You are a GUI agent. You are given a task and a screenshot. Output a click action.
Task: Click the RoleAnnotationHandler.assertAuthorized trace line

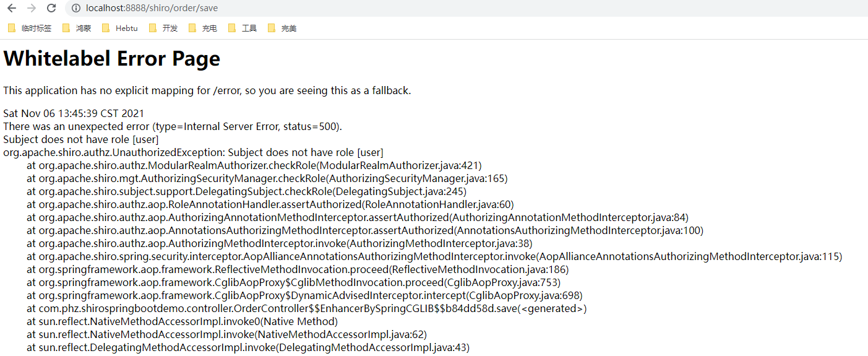(x=270, y=204)
